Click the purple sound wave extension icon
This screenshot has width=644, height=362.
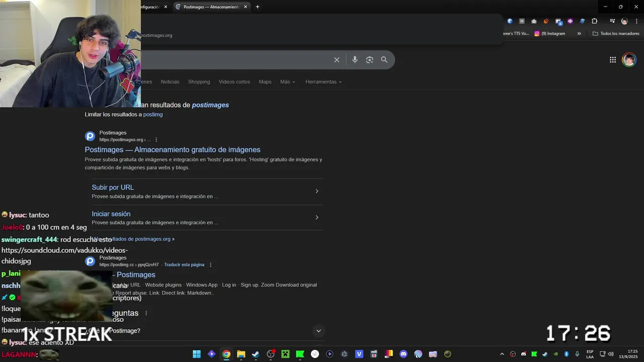(570, 21)
